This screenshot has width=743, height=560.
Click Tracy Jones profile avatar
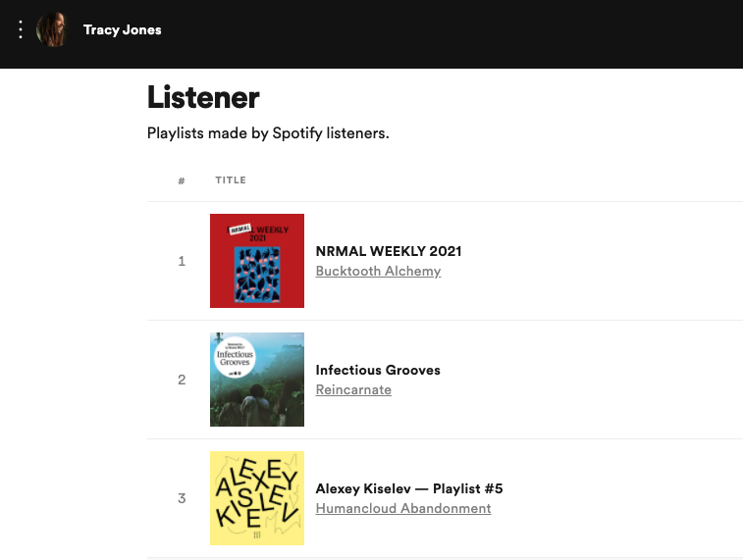pyautogui.click(x=52, y=29)
